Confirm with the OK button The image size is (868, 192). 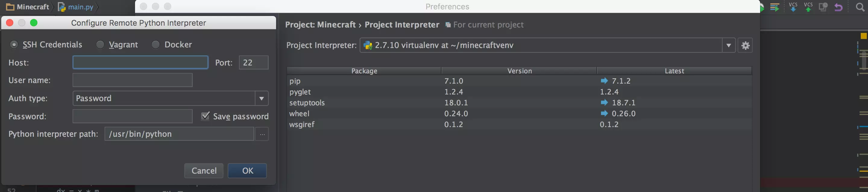pyautogui.click(x=247, y=171)
